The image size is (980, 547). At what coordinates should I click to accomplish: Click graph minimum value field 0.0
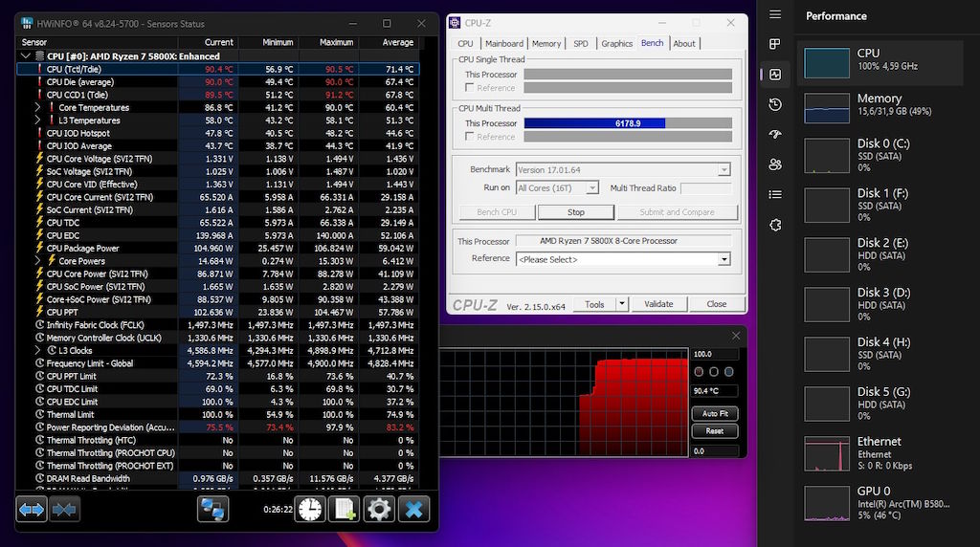click(x=714, y=450)
